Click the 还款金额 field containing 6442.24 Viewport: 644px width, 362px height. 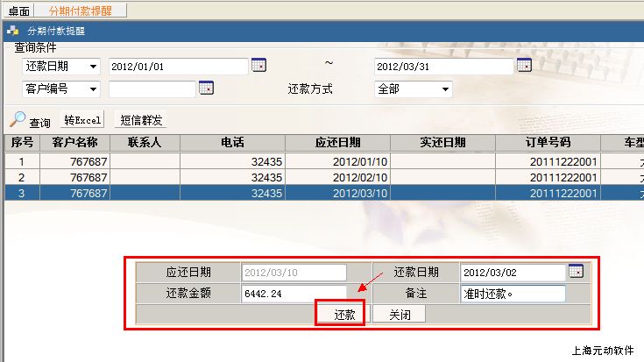pos(294,294)
